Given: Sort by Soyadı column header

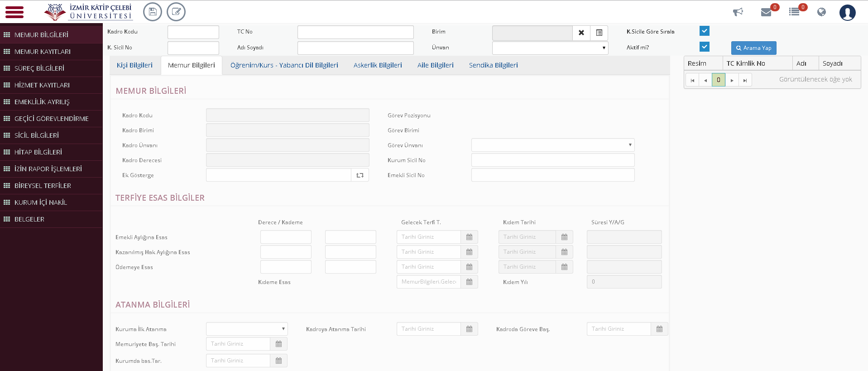Looking at the screenshot, I should 839,63.
